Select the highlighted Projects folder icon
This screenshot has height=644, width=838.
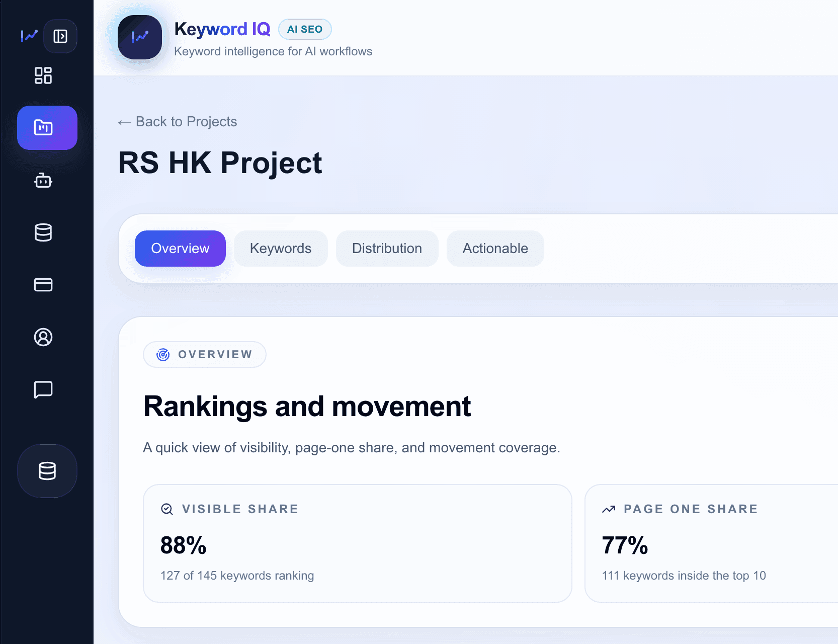[47, 128]
